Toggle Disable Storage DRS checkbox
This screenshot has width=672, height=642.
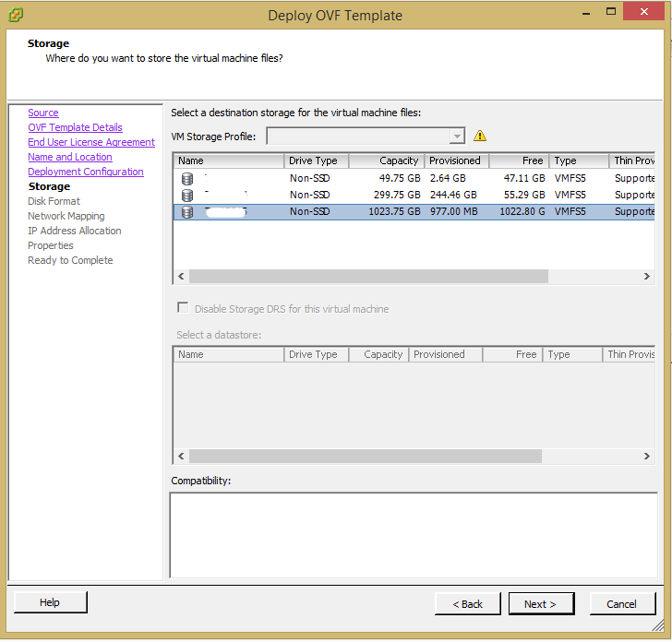(x=183, y=308)
